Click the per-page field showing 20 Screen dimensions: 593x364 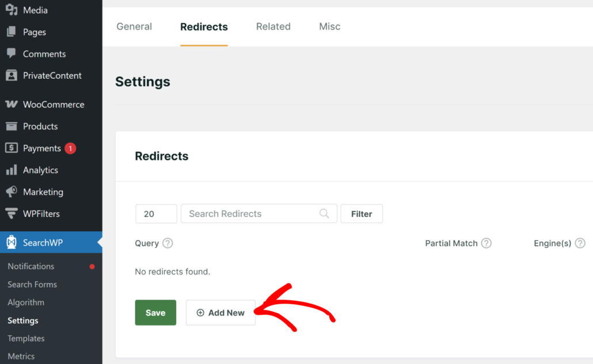[x=156, y=214]
